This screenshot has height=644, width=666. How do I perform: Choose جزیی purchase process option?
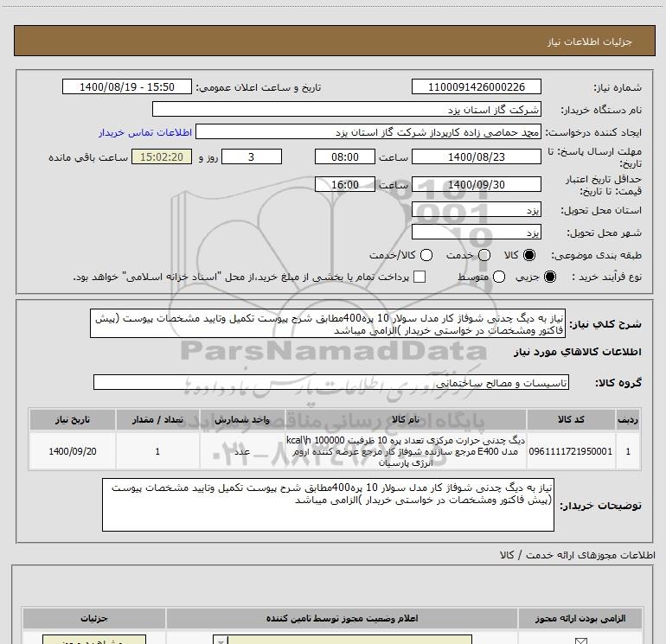[x=550, y=277]
